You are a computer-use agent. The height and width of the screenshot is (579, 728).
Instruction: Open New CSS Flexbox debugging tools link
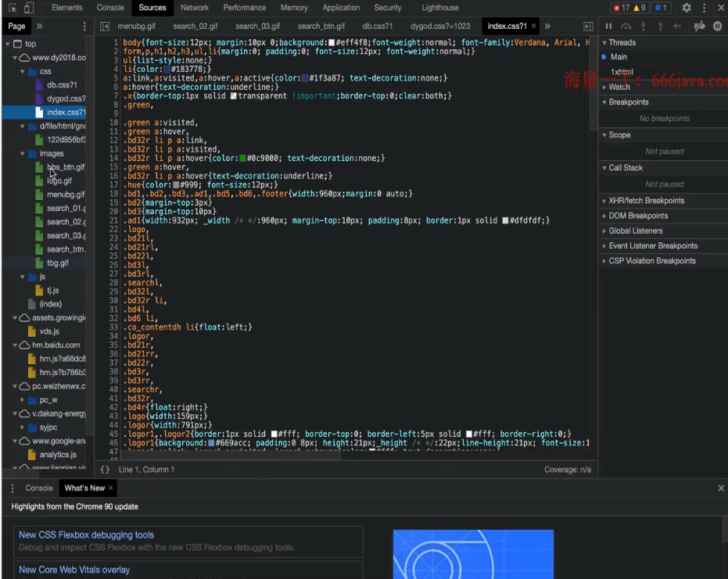[x=86, y=535]
